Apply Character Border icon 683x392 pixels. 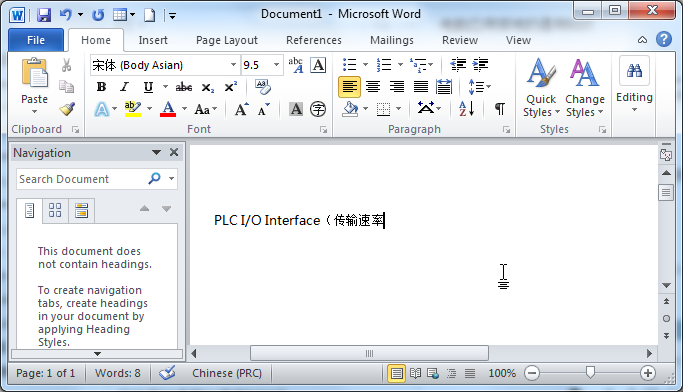[x=318, y=65]
